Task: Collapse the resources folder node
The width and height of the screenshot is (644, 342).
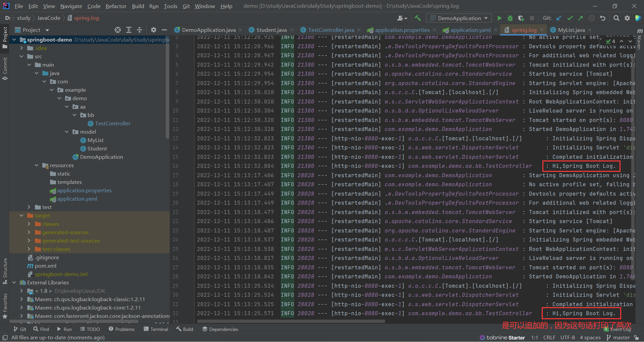Action: click(x=37, y=165)
